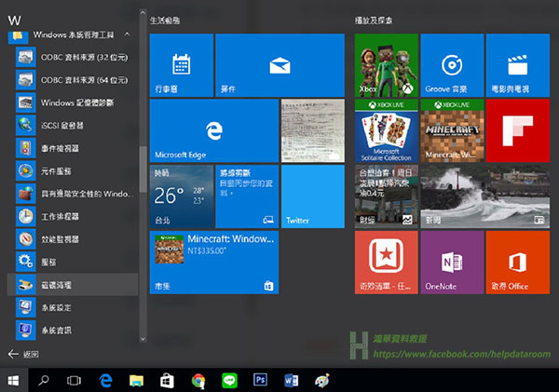Open the Movies & TV tile
This screenshot has width=559, height=392.
pos(516,66)
